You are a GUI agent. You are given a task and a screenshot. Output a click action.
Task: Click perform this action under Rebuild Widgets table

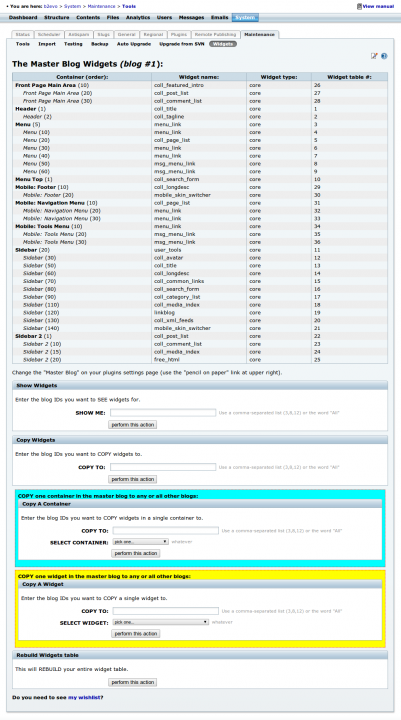[133, 682]
